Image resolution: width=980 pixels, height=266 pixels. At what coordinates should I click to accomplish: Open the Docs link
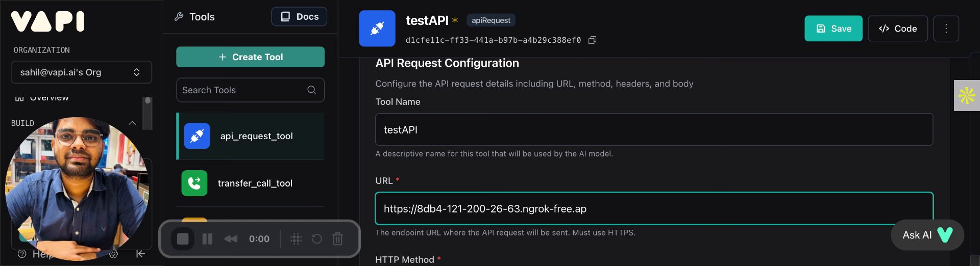[299, 17]
